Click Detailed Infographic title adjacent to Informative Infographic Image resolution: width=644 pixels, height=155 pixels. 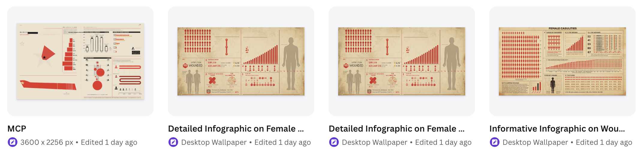pos(397,129)
